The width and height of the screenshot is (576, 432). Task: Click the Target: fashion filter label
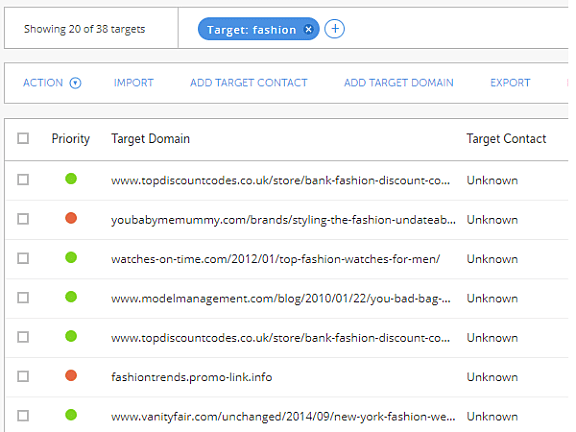click(x=252, y=30)
